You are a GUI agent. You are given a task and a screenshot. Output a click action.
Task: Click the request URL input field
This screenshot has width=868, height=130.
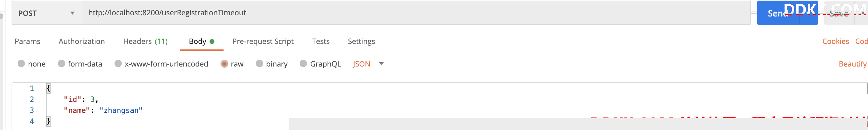point(416,13)
